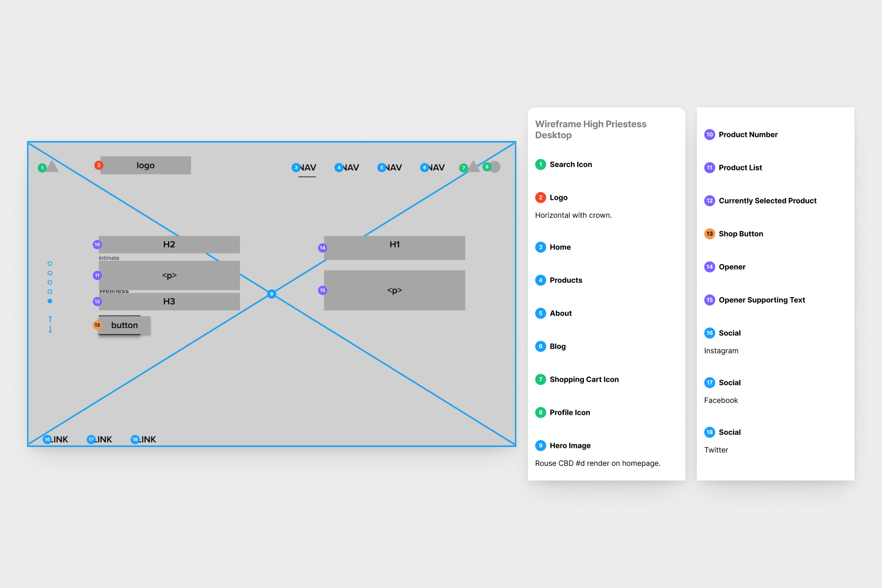This screenshot has height=588, width=882.
Task: Click 'Shop Button' legend entry
Action: point(741,234)
